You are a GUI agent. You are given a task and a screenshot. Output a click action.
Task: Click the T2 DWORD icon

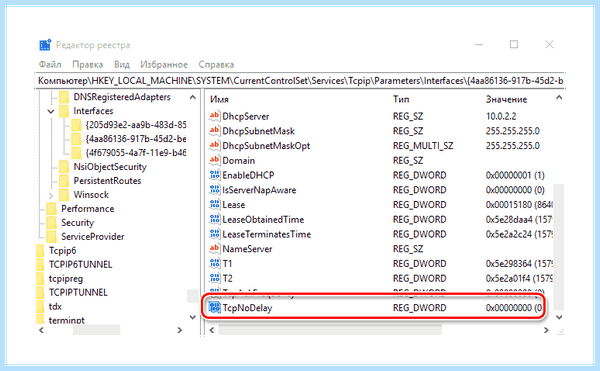pos(214,278)
